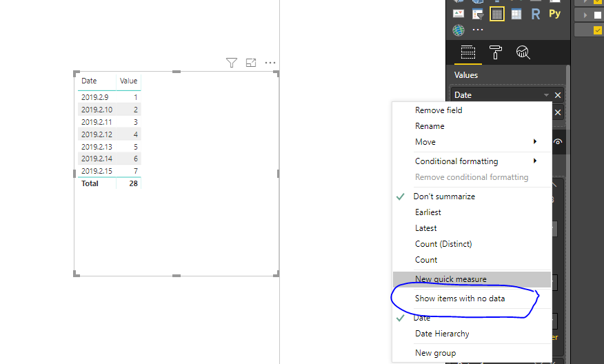Remove the Date field with its X
The image size is (604, 364).
[557, 95]
